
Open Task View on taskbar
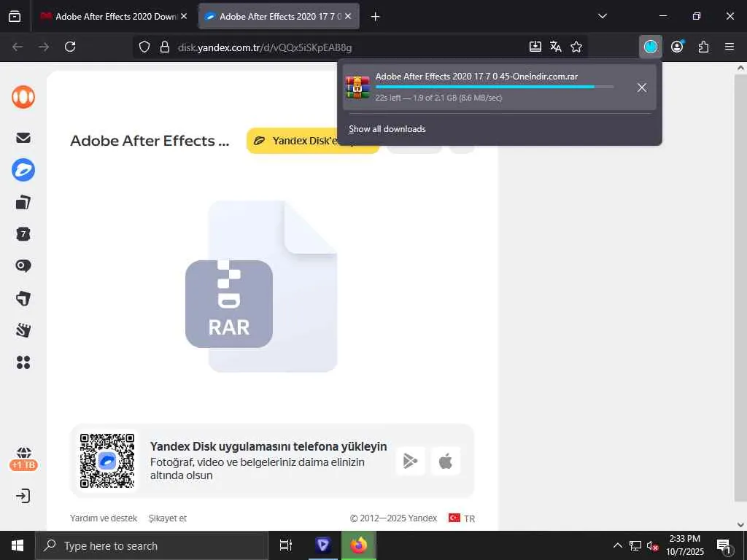tap(286, 545)
